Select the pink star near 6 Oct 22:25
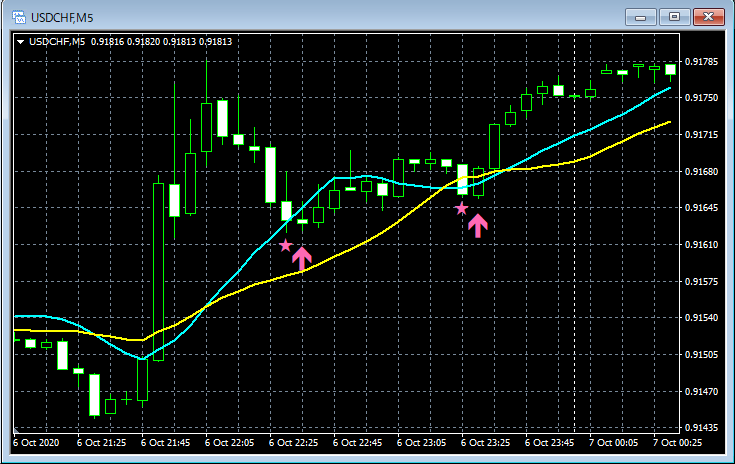The width and height of the screenshot is (735, 464). tap(285, 245)
